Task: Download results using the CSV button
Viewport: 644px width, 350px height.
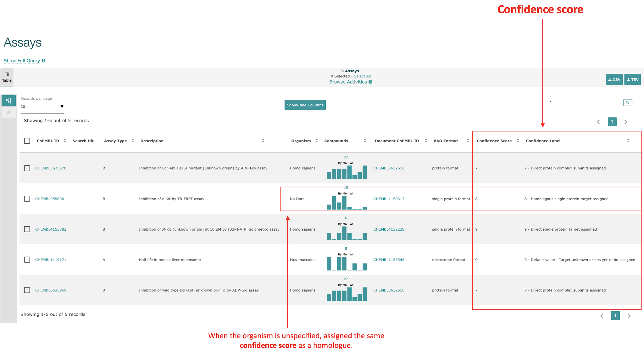Action: 614,79
